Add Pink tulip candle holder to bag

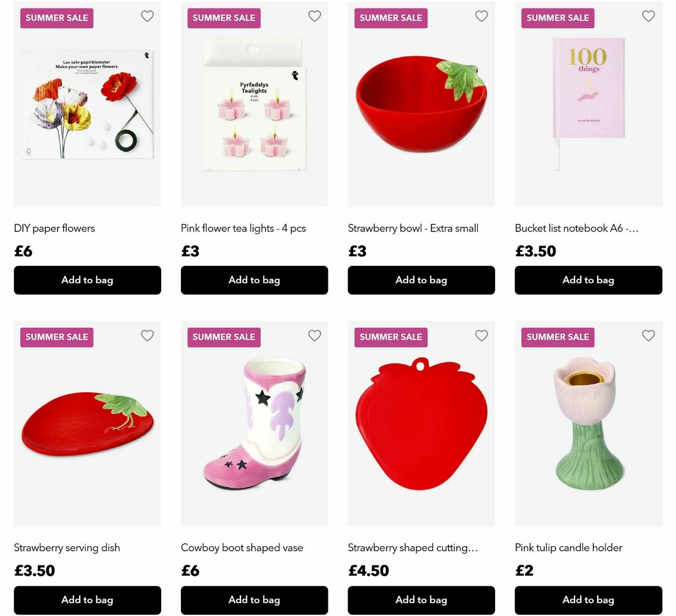[588, 600]
